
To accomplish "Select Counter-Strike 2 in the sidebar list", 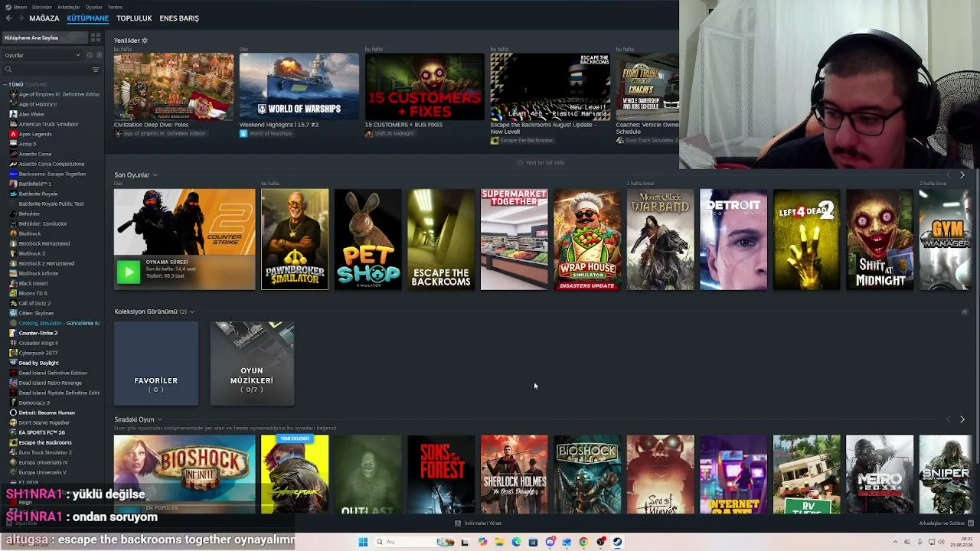I will (x=38, y=333).
